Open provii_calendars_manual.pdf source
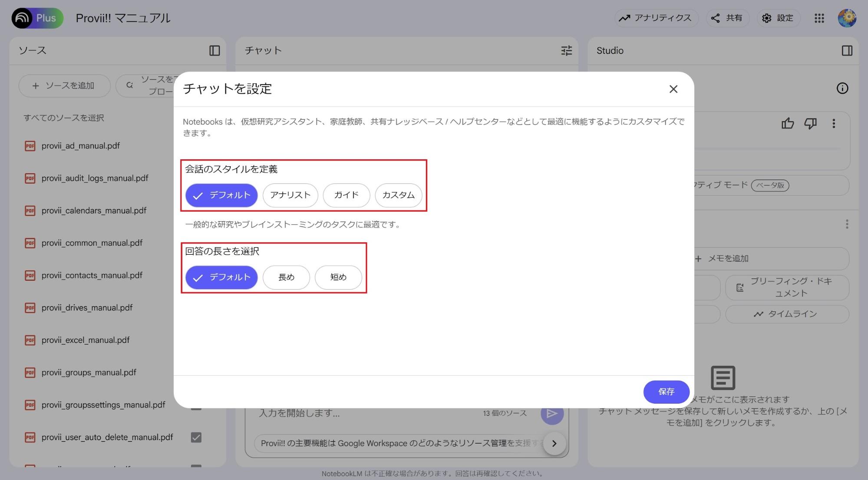This screenshot has width=868, height=480. coord(94,210)
